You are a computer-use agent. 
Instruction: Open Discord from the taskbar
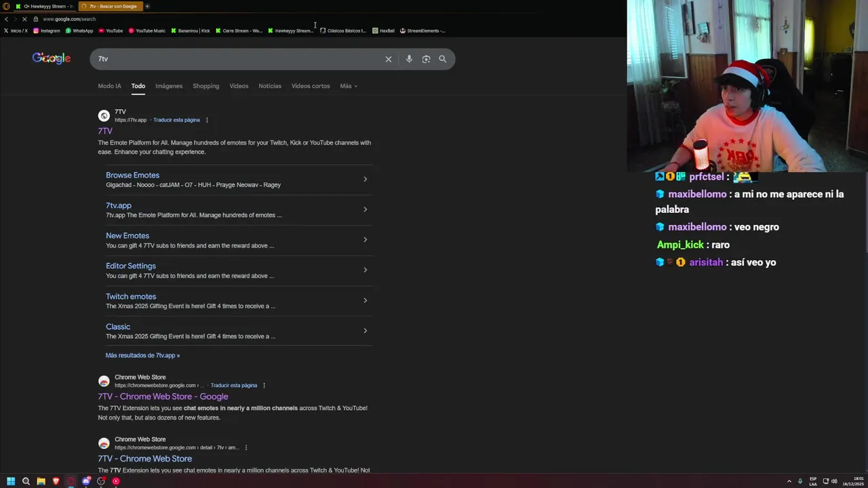coord(86,481)
